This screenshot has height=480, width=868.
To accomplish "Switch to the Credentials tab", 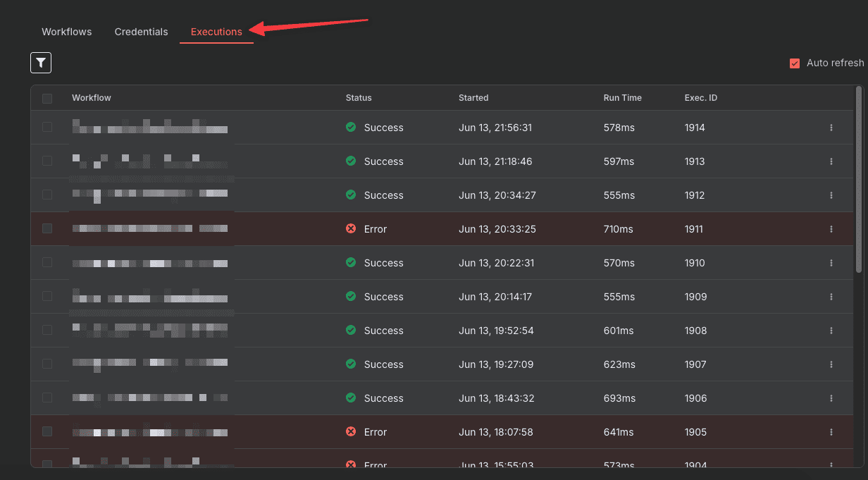I will [x=141, y=32].
